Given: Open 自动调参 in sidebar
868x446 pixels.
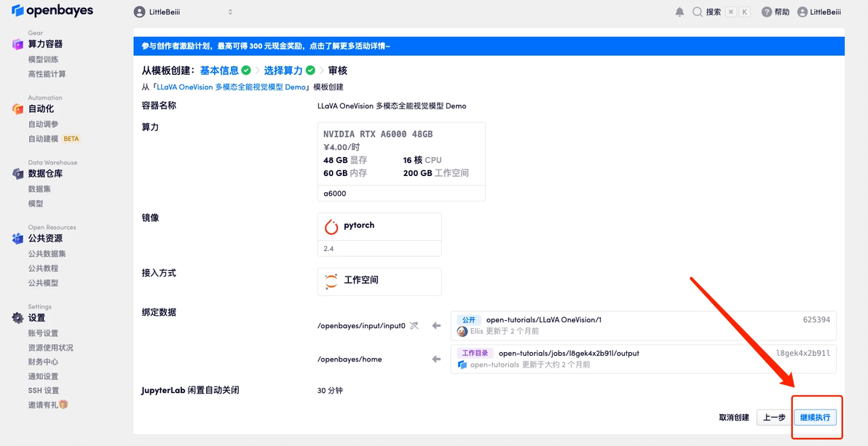Looking at the screenshot, I should click(43, 124).
